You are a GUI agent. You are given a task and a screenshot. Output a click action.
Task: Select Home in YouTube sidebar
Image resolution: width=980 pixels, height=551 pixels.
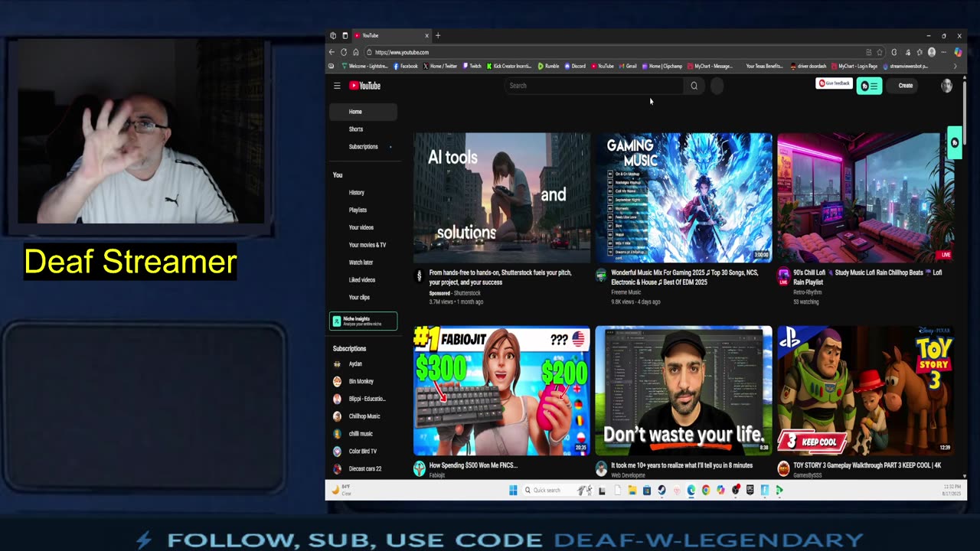[x=363, y=112]
